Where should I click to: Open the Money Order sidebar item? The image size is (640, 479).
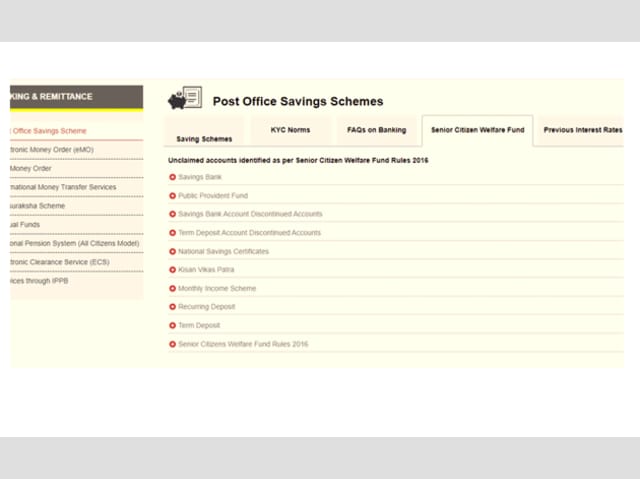[77, 169]
